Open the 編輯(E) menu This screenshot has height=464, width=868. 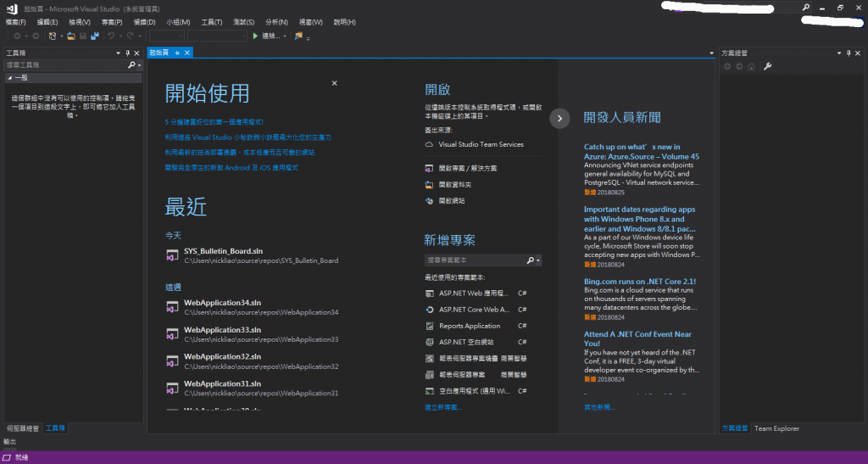click(47, 22)
